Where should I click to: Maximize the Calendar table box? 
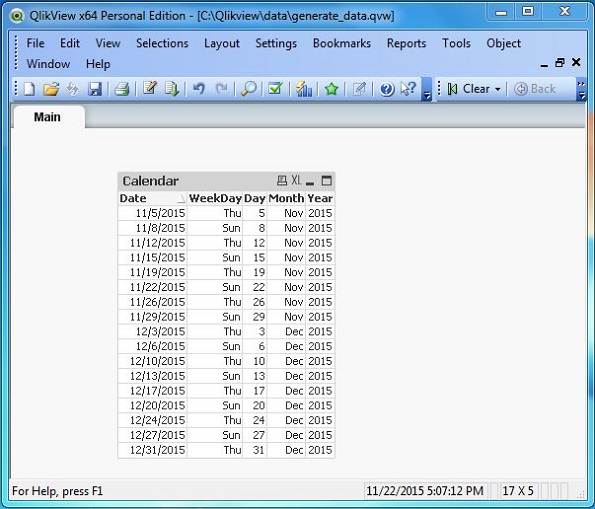pos(326,181)
